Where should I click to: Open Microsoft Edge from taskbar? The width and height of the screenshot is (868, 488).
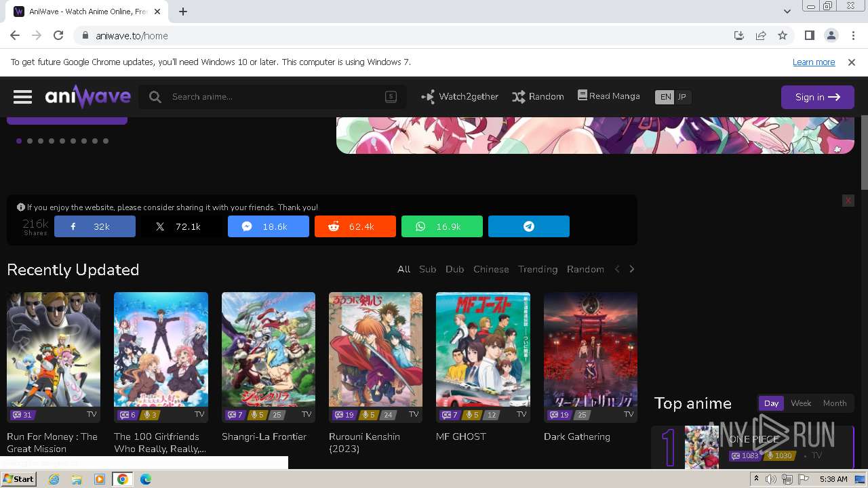coord(146,479)
